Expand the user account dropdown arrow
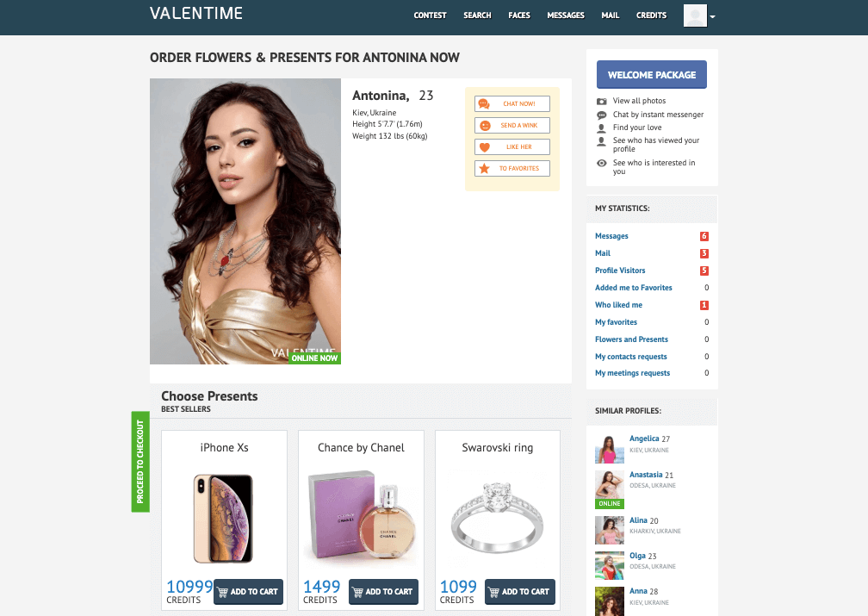Screen dimensions: 868x616 [713, 16]
